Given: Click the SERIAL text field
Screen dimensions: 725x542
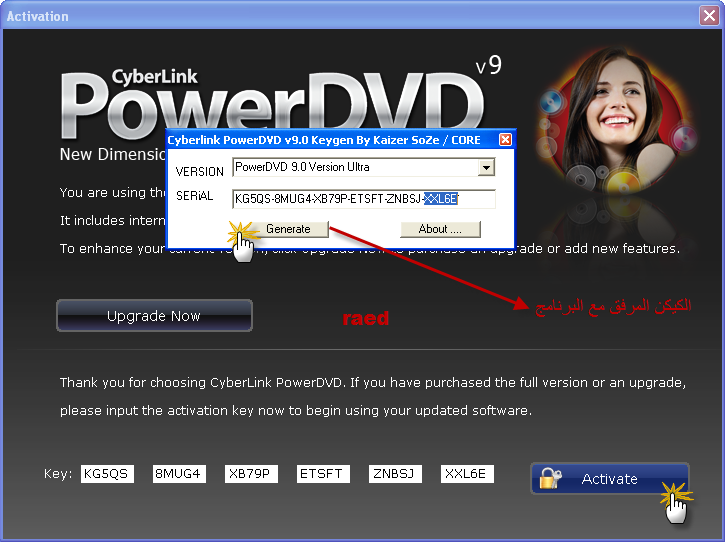Looking at the screenshot, I should pos(364,199).
